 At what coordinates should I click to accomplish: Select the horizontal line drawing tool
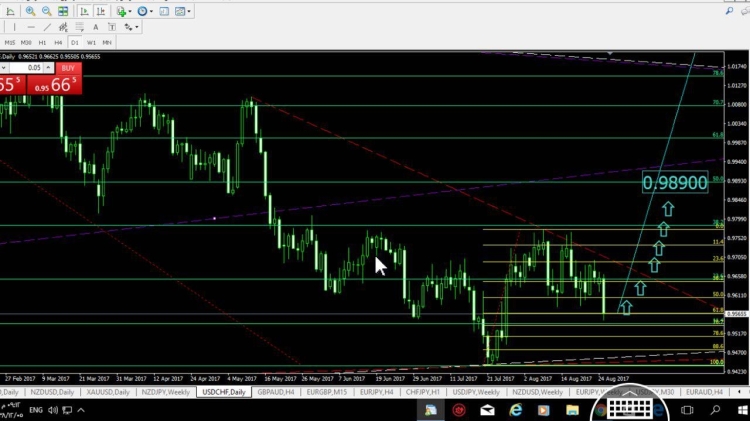point(31,27)
